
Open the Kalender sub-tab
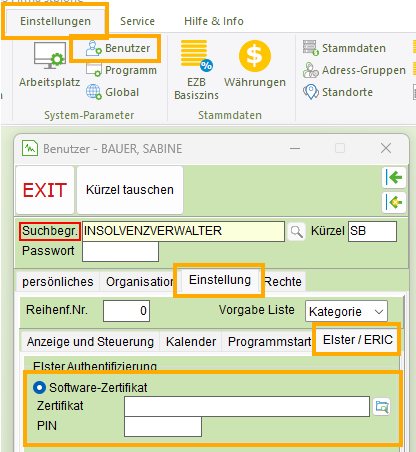[191, 342]
